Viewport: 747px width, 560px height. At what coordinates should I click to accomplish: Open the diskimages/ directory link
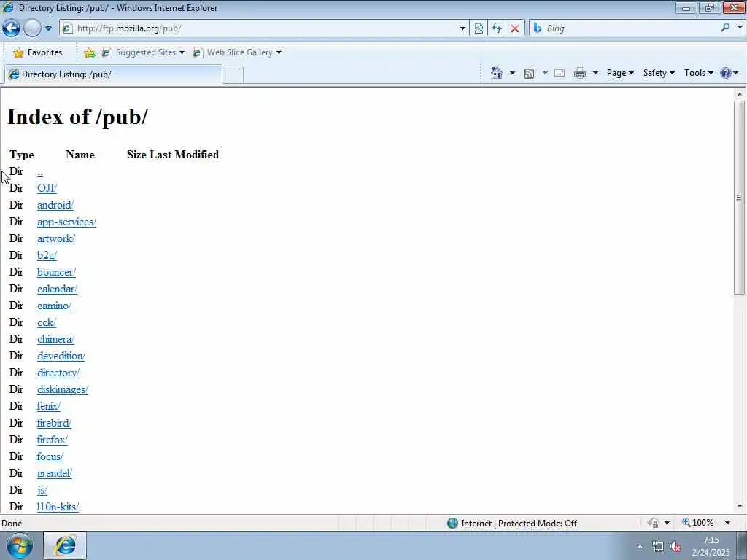tap(63, 389)
